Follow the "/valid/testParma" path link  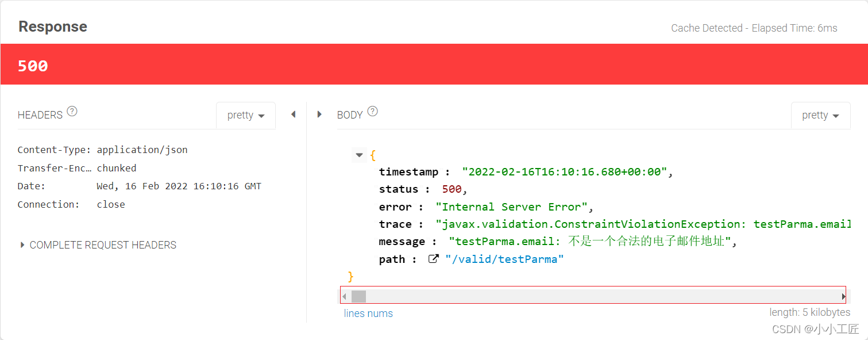point(504,259)
